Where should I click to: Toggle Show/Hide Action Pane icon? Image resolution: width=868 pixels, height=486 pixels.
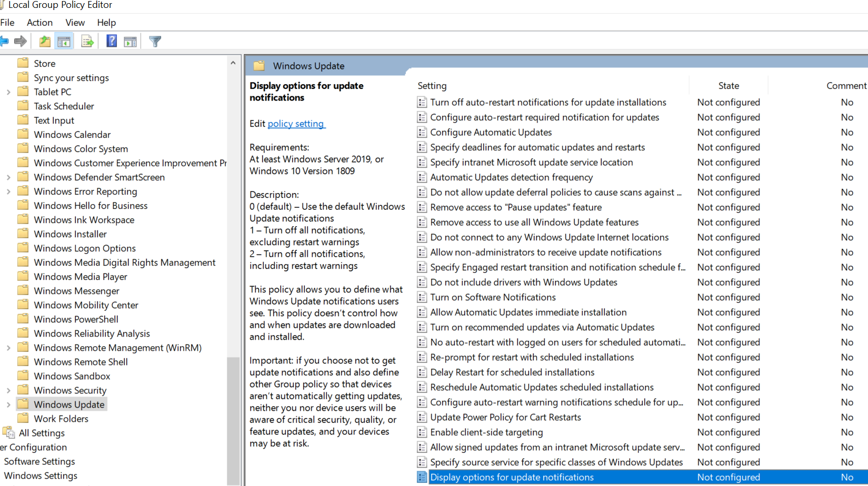[130, 41]
